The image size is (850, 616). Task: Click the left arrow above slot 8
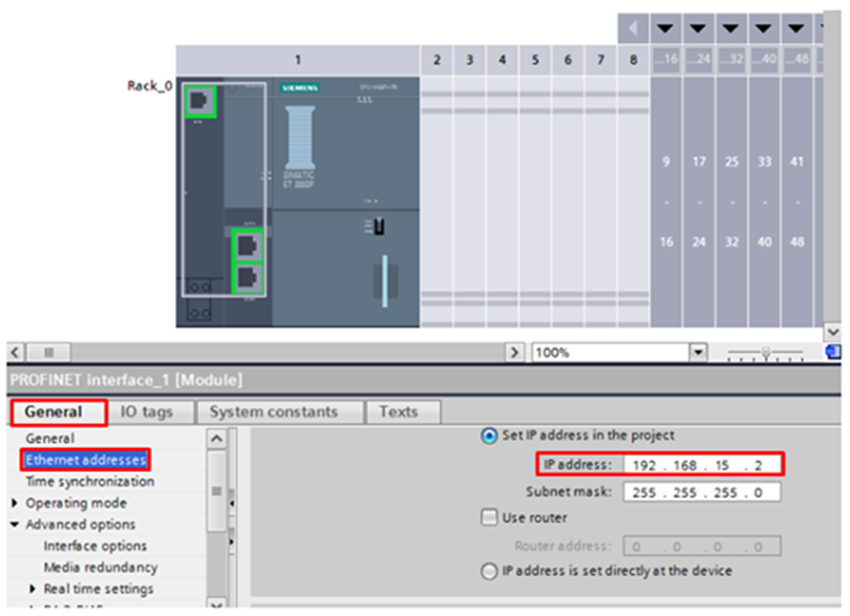(633, 28)
